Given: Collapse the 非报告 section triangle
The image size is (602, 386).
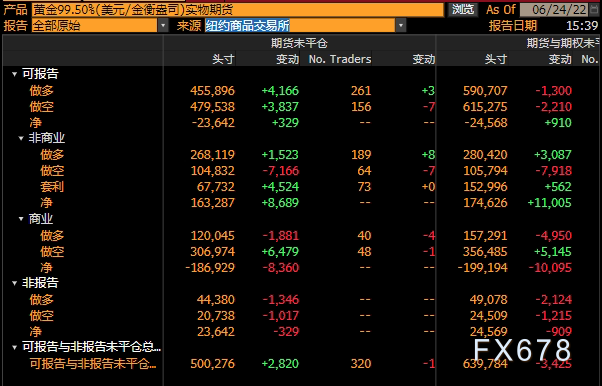Looking at the screenshot, I should 15,283.
